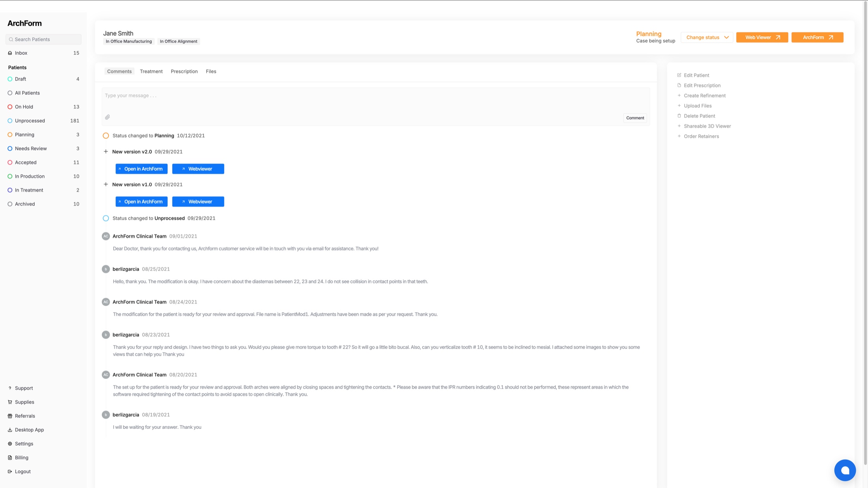
Task: Switch to the Files tab
Action: (211, 71)
